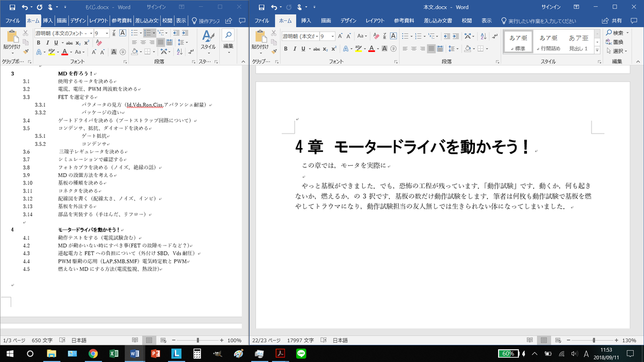
Task: Toggle Bold in the もくじ.docx window
Action: tap(38, 42)
